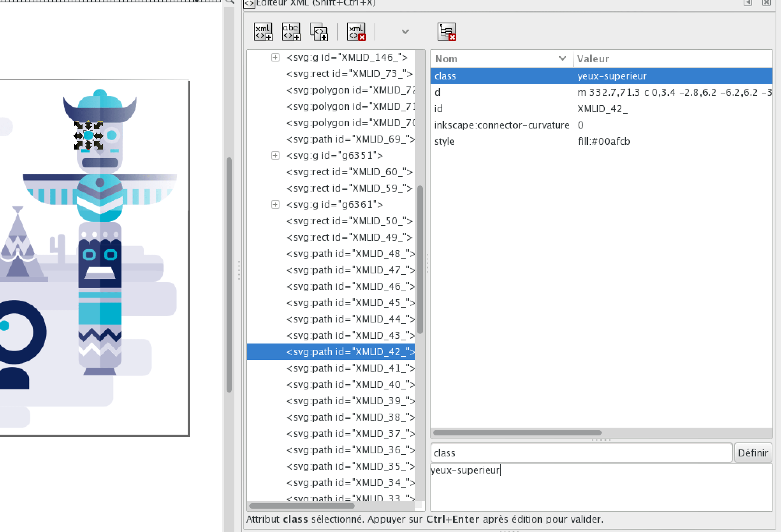Click the duplicate node icon
This screenshot has width=781, height=532.
tap(318, 32)
